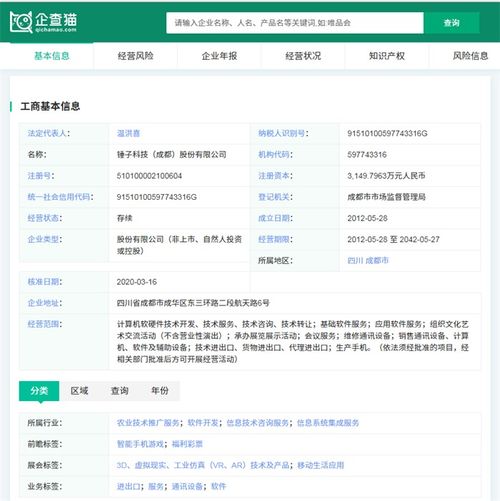Open legal representative 温洪喜 link
Viewport: 500px width, 501px height.
point(128,133)
